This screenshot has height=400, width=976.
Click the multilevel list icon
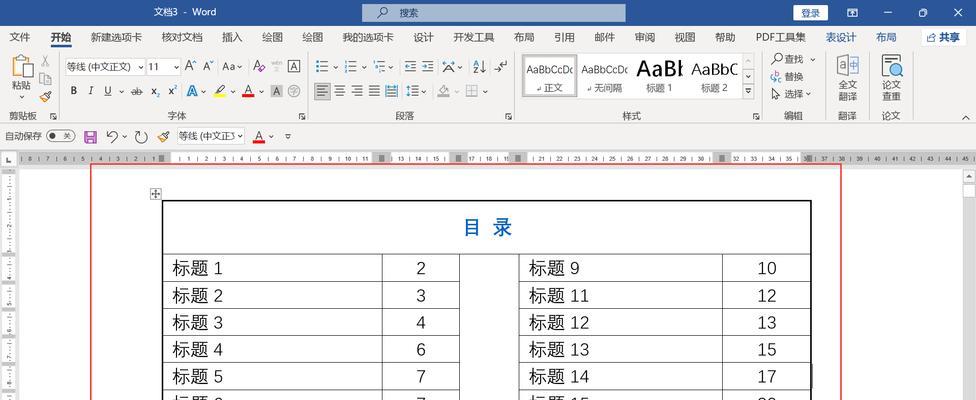click(x=379, y=66)
